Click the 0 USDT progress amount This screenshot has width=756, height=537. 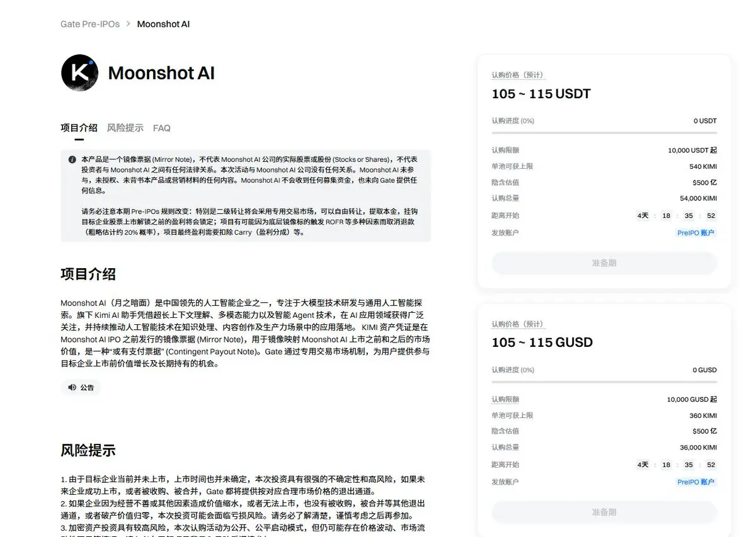tap(705, 121)
